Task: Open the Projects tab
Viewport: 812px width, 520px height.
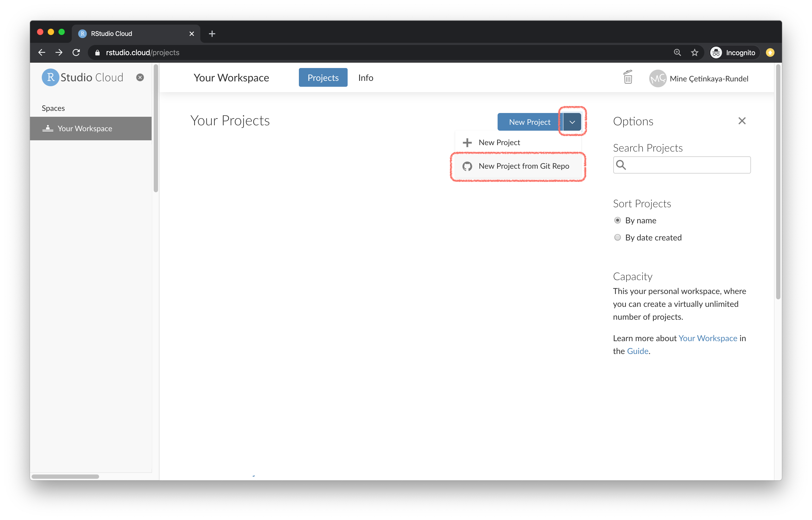Action: [323, 78]
